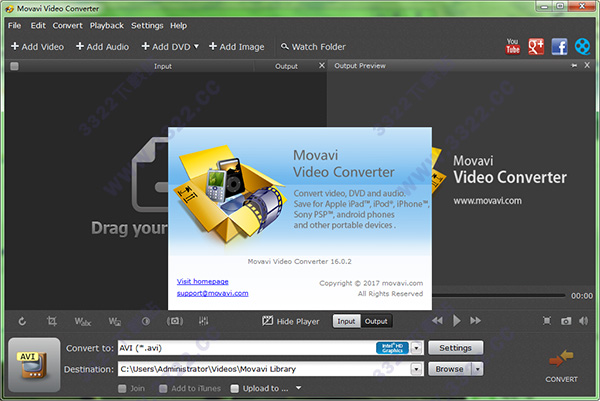600x401 pixels.
Task: Pin the Output Preview panel
Action: point(574,66)
